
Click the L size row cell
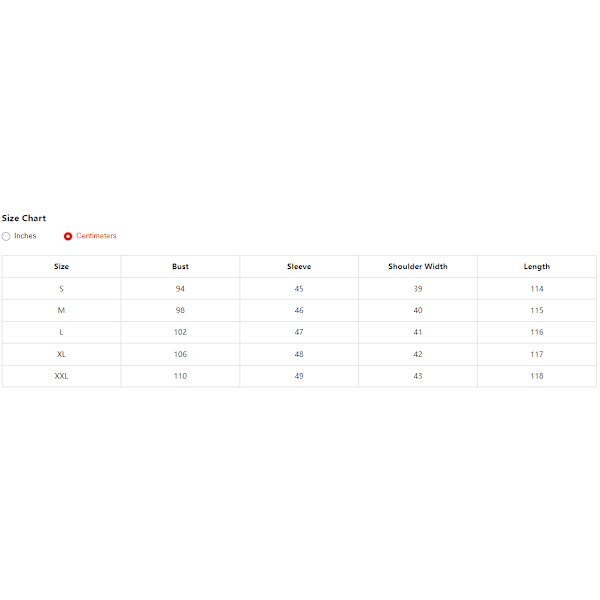coord(61,332)
